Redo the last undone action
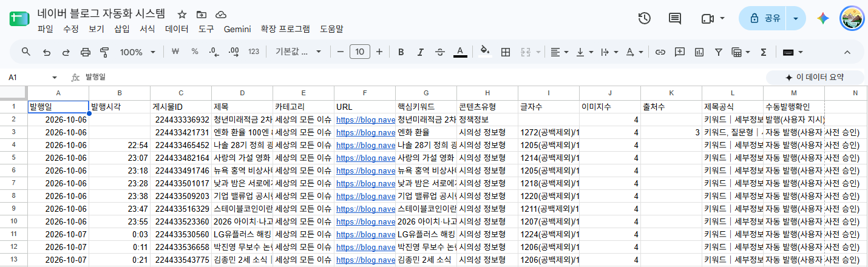The height and width of the screenshot is (267, 868). click(66, 52)
